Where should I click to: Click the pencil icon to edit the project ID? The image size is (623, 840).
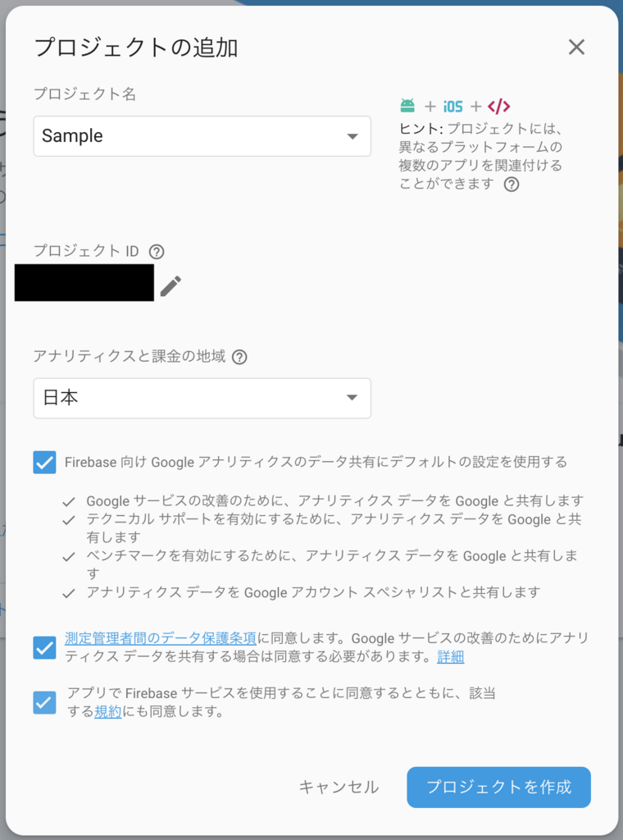[x=170, y=283]
